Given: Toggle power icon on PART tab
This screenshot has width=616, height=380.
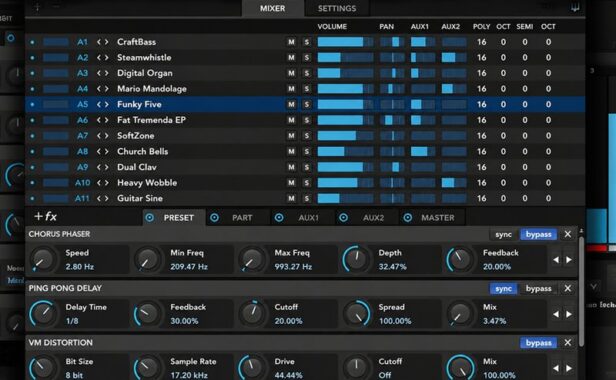Looking at the screenshot, I should click(214, 218).
